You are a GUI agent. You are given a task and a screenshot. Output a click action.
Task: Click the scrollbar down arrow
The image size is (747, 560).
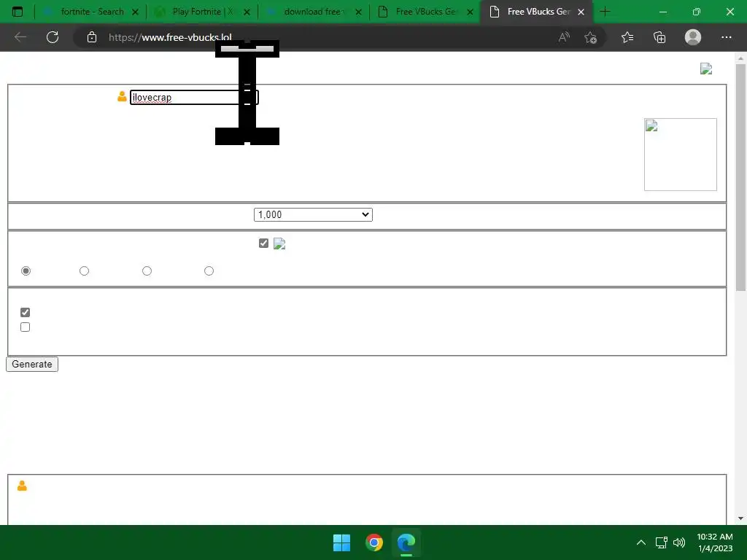740,518
